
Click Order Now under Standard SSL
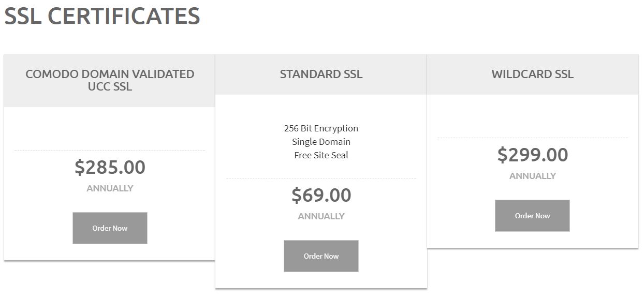(321, 256)
